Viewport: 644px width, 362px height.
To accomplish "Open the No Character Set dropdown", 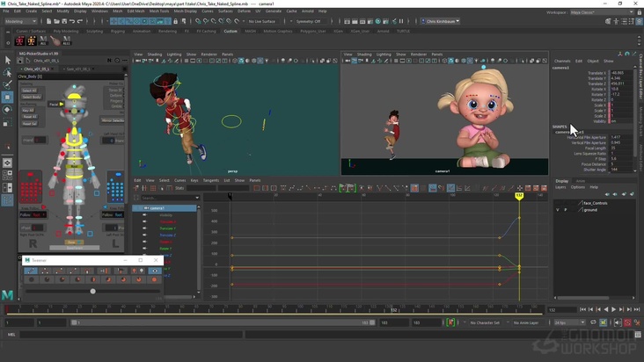I will (486, 322).
